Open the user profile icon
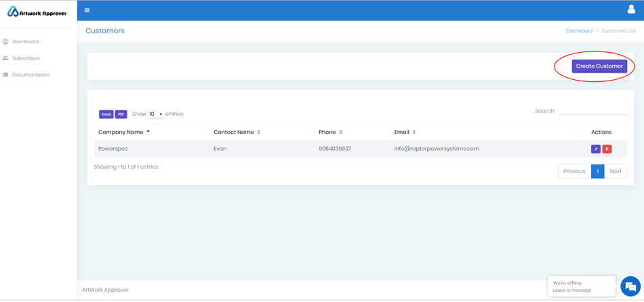The height and width of the screenshot is (302, 644). click(x=630, y=9)
